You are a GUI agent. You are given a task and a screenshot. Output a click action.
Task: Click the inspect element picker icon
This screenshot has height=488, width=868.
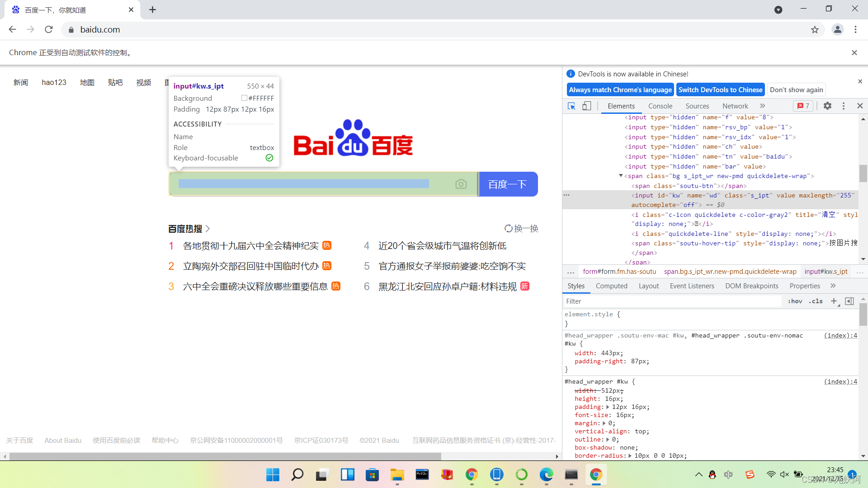tap(571, 106)
